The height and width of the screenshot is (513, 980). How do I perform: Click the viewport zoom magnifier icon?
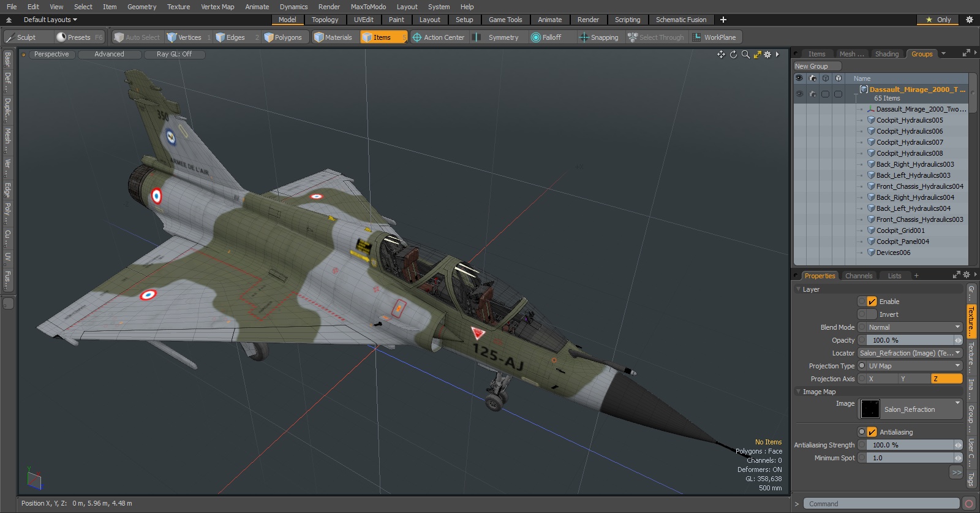point(745,55)
